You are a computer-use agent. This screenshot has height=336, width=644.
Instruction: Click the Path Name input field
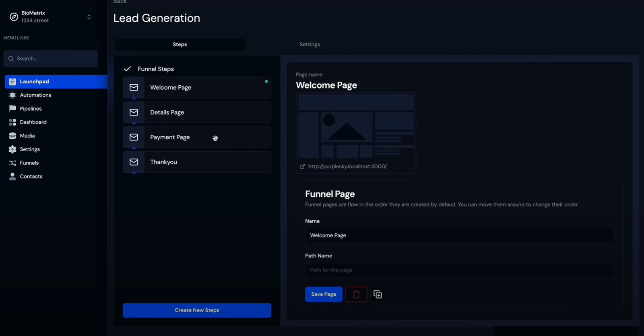click(x=459, y=270)
